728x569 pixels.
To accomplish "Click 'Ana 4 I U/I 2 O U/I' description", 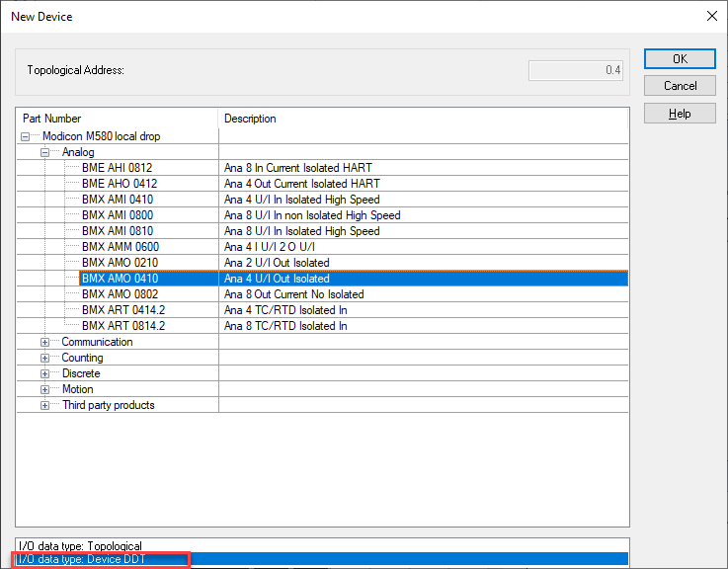I will 270,247.
